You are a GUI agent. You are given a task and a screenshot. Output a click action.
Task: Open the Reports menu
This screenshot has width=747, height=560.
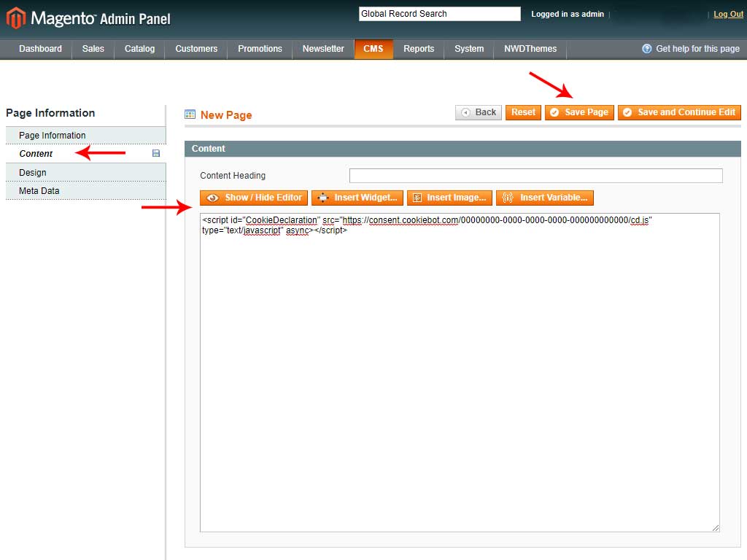point(419,49)
